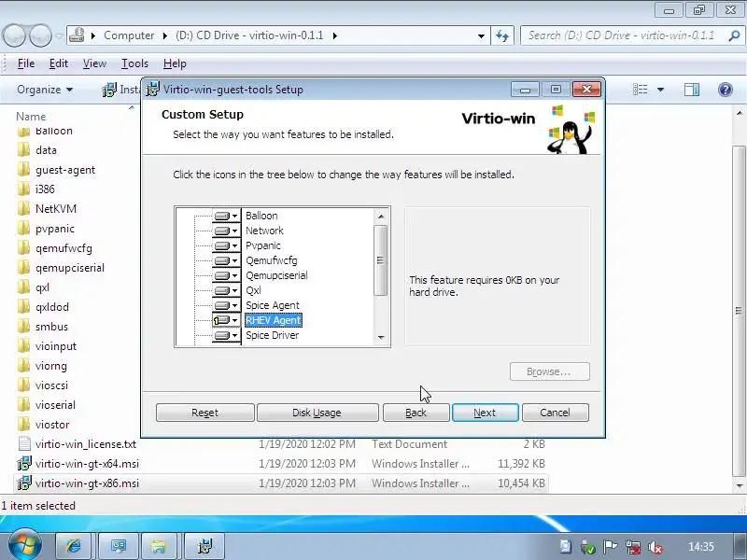The image size is (747, 560).
Task: Click the muted volume tray icon
Action: coord(656,547)
